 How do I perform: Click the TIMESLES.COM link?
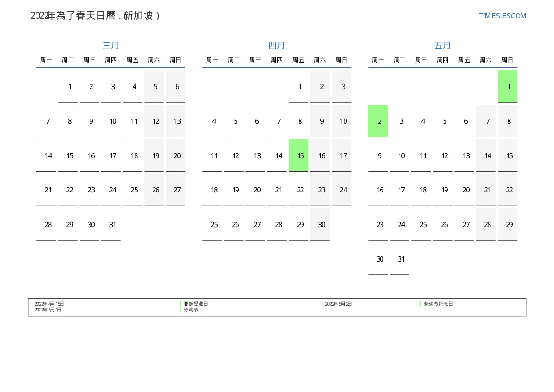502,16
